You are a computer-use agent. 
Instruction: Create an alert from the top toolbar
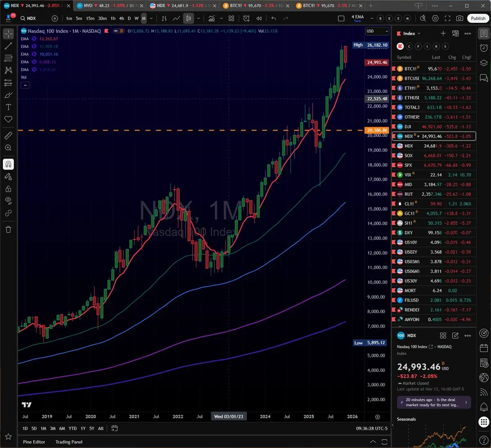click(x=246, y=18)
